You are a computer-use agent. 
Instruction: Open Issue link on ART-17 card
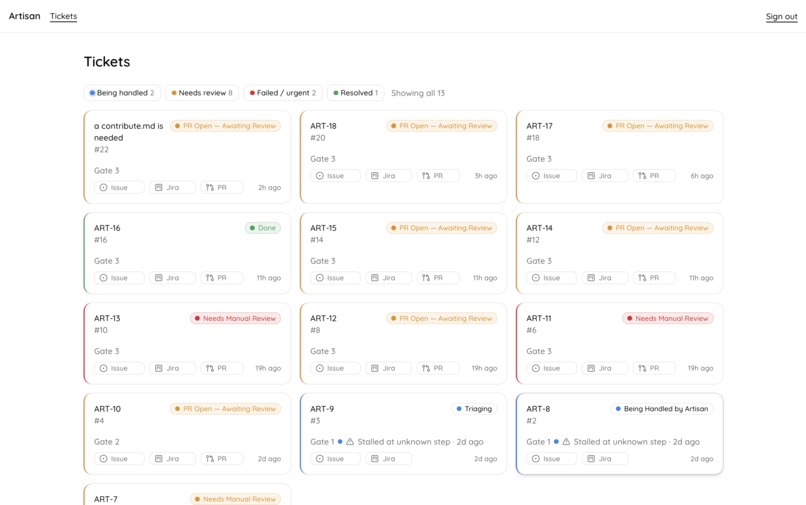tap(551, 176)
